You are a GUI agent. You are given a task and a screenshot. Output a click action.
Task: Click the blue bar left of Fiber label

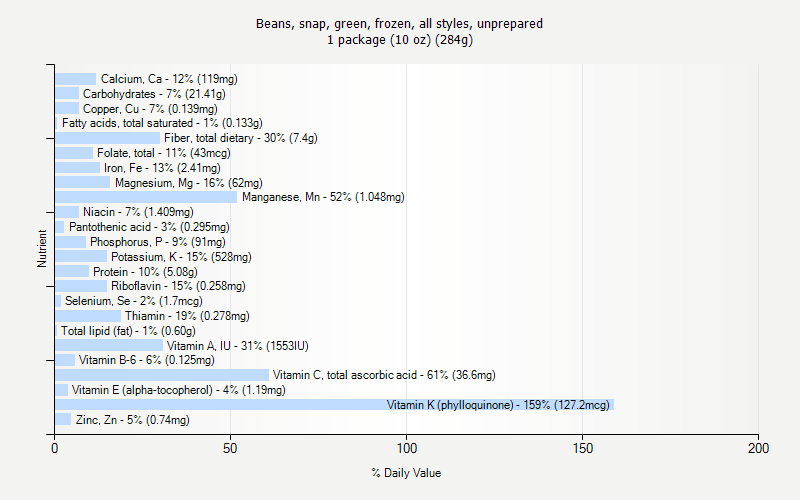click(108, 138)
